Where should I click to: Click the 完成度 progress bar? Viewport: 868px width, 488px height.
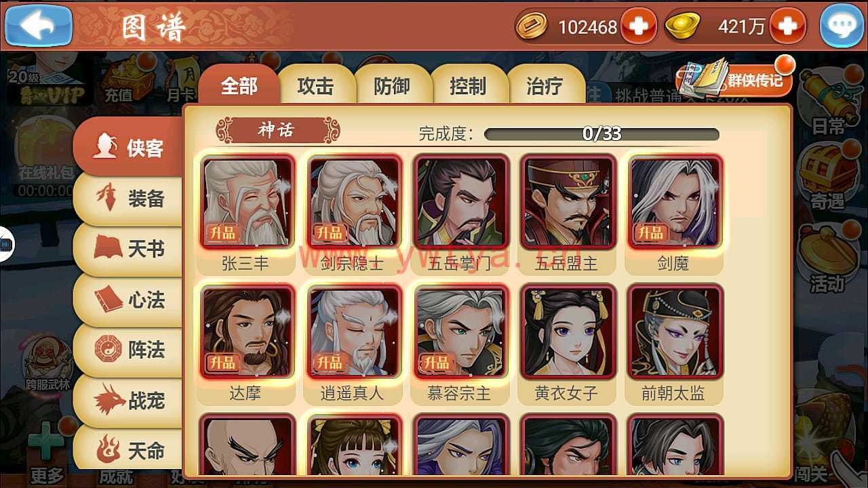(x=602, y=134)
